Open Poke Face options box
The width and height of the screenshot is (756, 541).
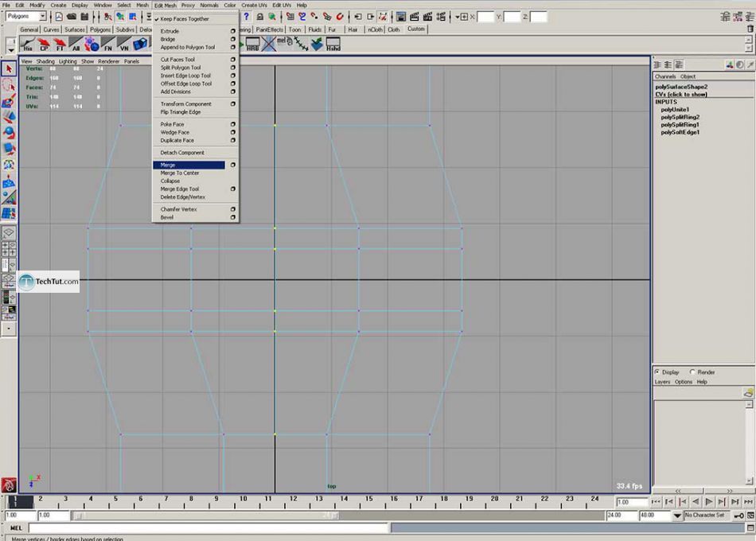[x=233, y=124]
